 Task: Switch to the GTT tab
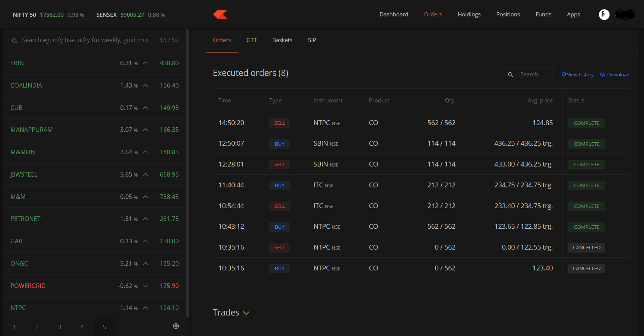click(x=251, y=40)
